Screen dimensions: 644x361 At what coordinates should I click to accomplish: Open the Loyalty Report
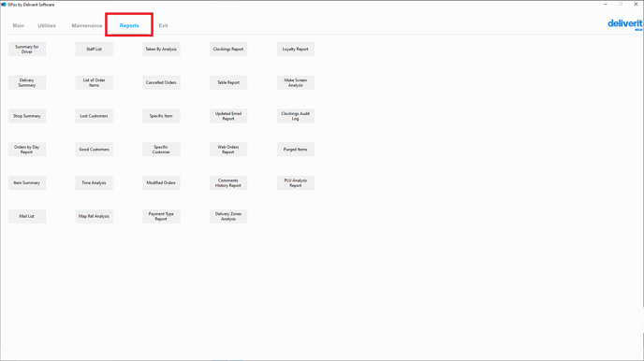295,50
